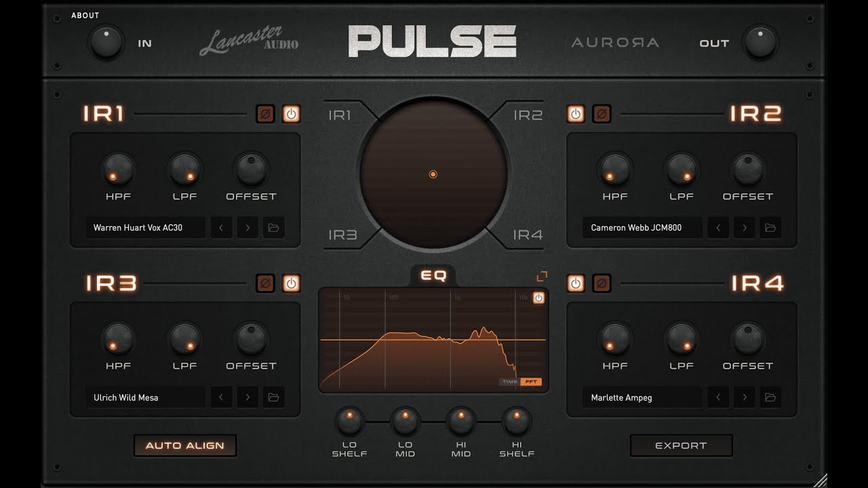
Task: Select previous IR for IR4 slot
Action: pos(718,397)
